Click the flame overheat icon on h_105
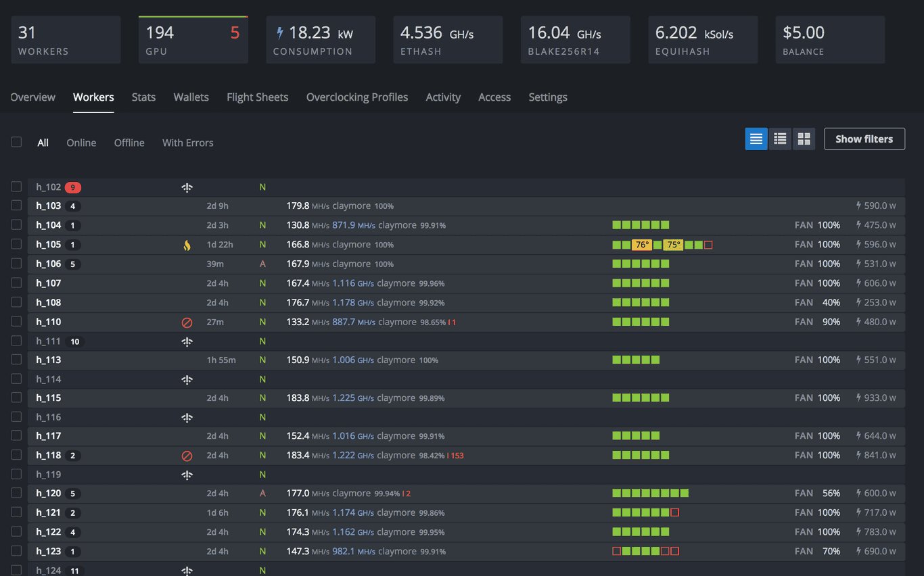The height and width of the screenshot is (576, 924). click(187, 244)
